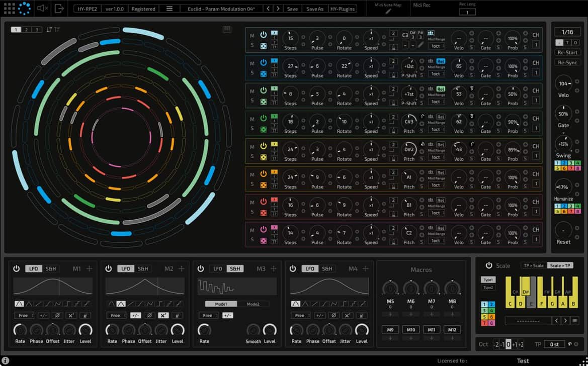Open the hamburger preset menu
Viewport: 588px width, 366px height.
coord(170,9)
